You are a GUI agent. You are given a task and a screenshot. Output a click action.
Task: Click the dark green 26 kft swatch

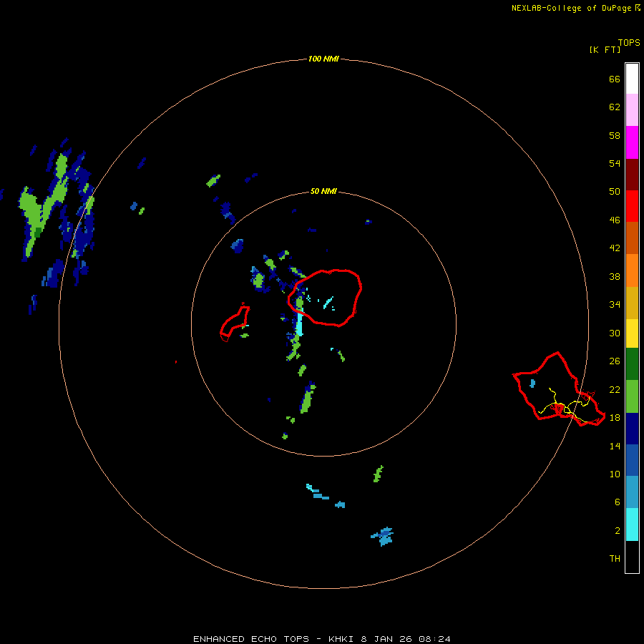[632, 364]
